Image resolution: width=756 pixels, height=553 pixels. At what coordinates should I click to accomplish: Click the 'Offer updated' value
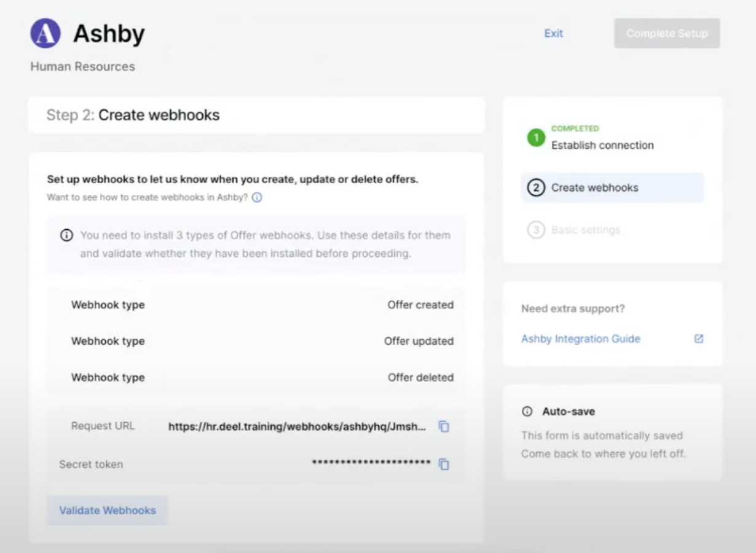419,341
